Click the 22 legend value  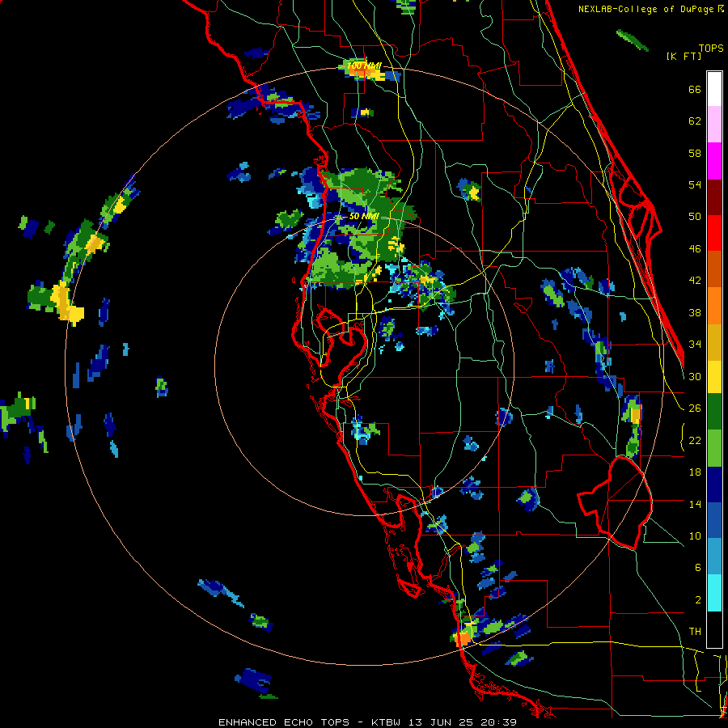(695, 440)
